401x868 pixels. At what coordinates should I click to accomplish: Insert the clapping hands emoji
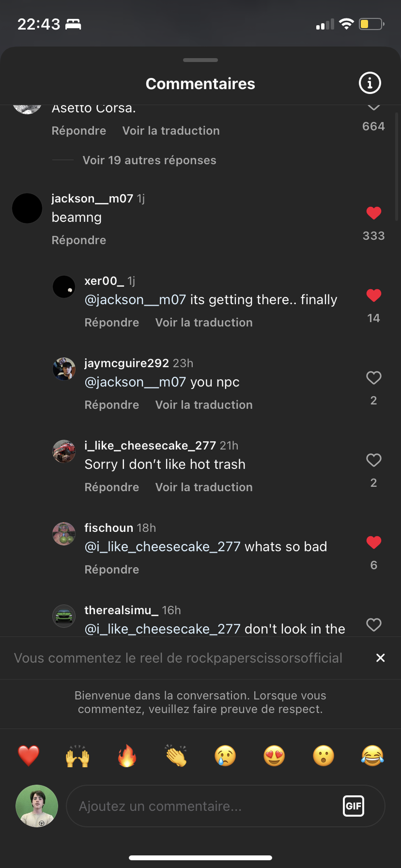tap(176, 756)
